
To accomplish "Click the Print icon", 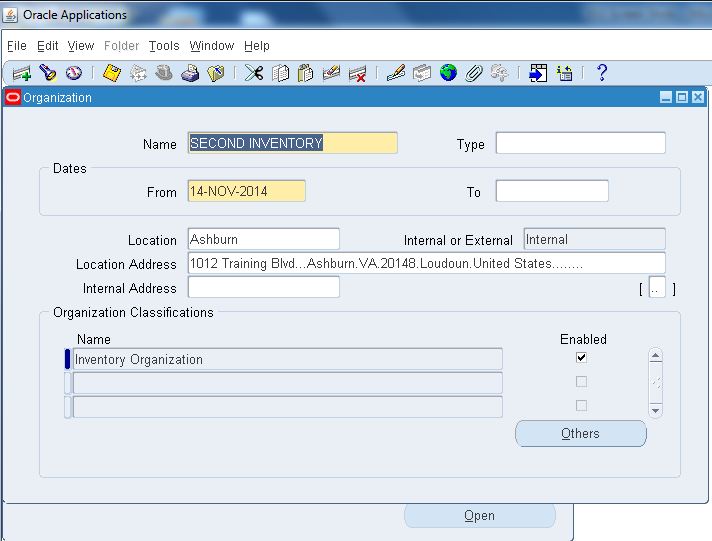I will [x=190, y=73].
